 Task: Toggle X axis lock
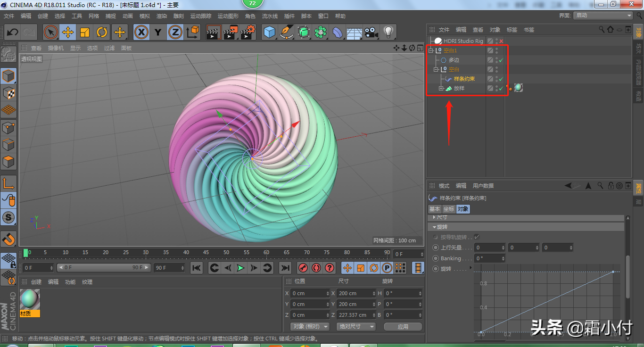[x=141, y=33]
